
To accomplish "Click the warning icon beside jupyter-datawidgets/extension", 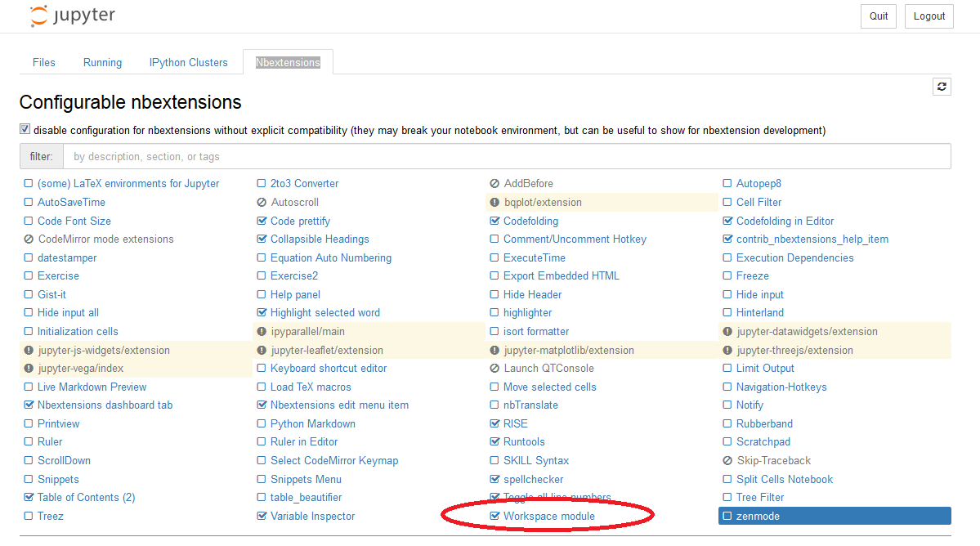I will point(727,332).
